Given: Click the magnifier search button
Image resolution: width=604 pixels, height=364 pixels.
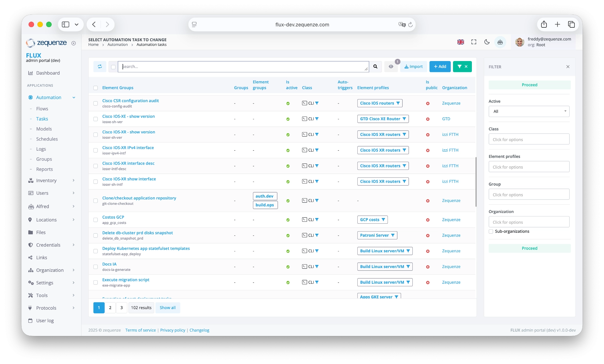Looking at the screenshot, I should tap(375, 66).
